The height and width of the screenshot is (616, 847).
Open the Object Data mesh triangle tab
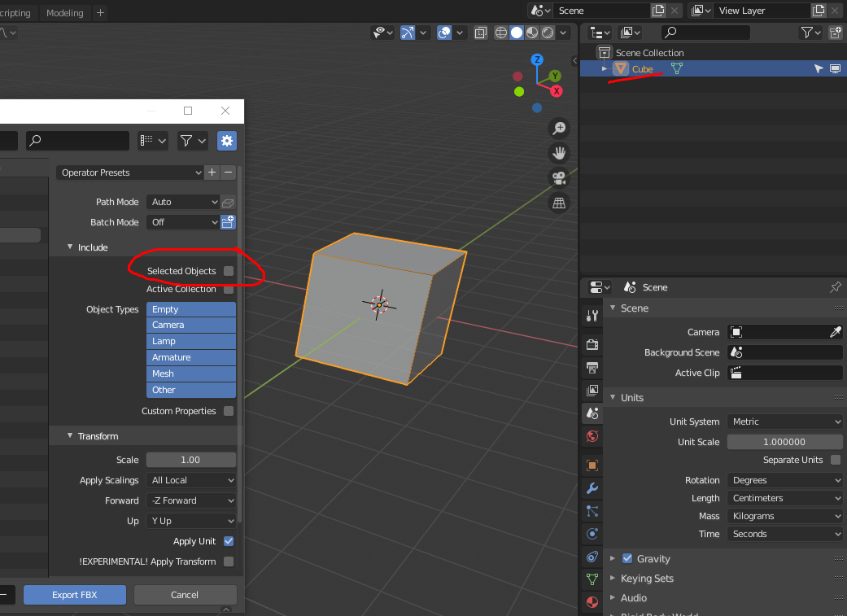[592, 580]
